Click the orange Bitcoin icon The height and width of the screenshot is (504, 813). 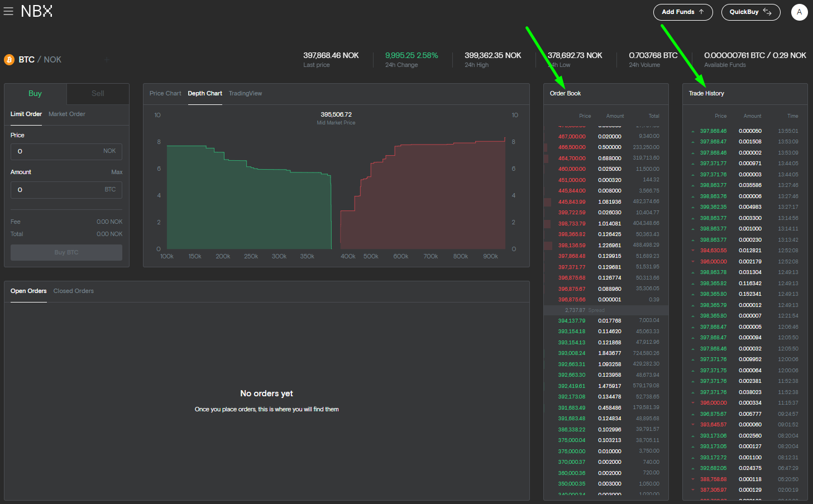[9, 60]
